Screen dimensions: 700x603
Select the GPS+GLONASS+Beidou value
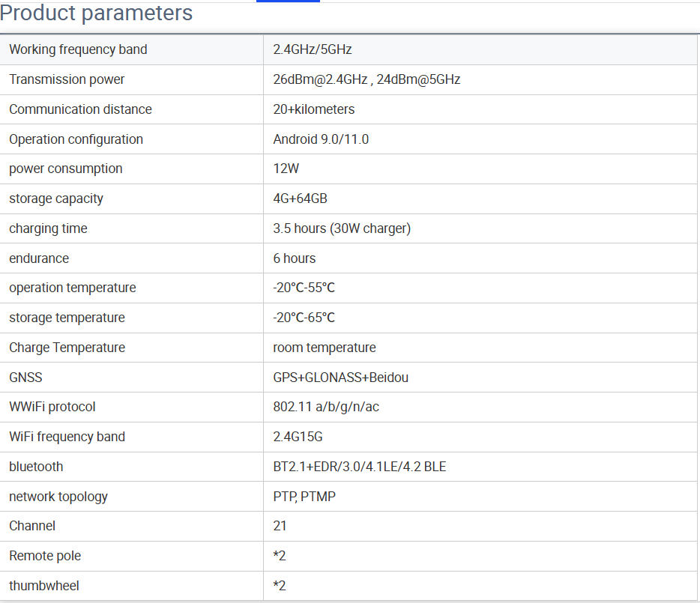point(340,378)
